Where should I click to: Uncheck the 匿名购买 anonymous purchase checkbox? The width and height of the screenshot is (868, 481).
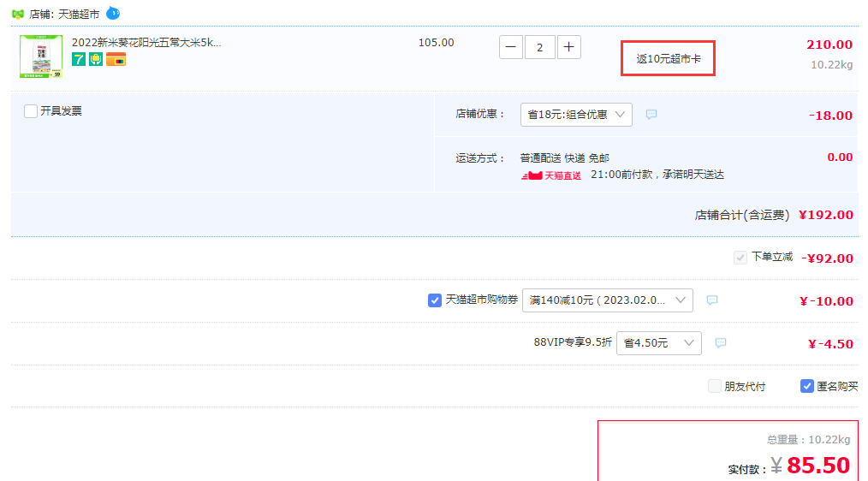pyautogui.click(x=807, y=386)
